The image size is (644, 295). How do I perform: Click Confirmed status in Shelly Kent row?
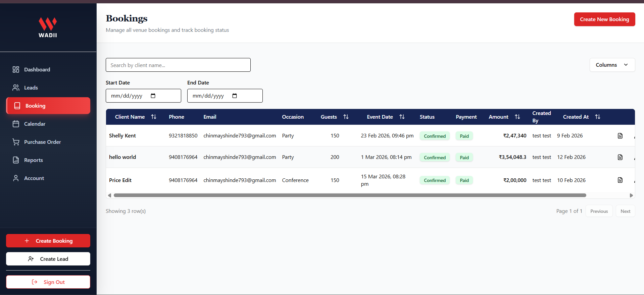click(435, 136)
